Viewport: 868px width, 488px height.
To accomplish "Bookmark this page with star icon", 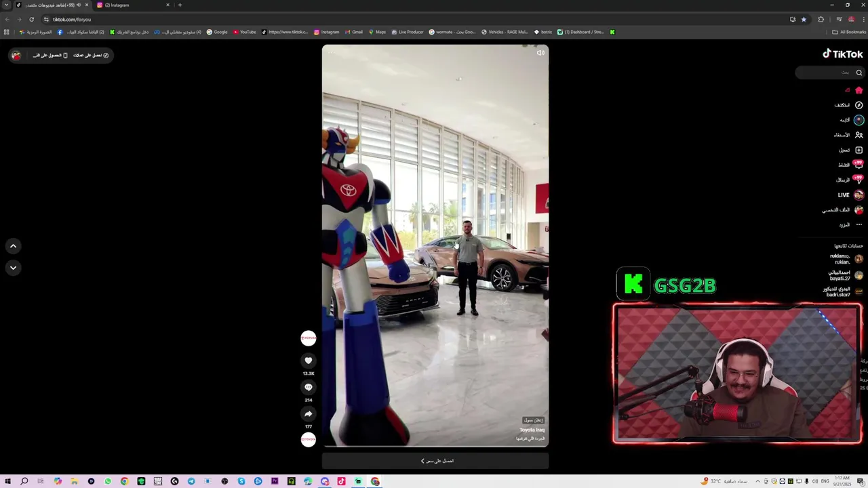I will [804, 19].
